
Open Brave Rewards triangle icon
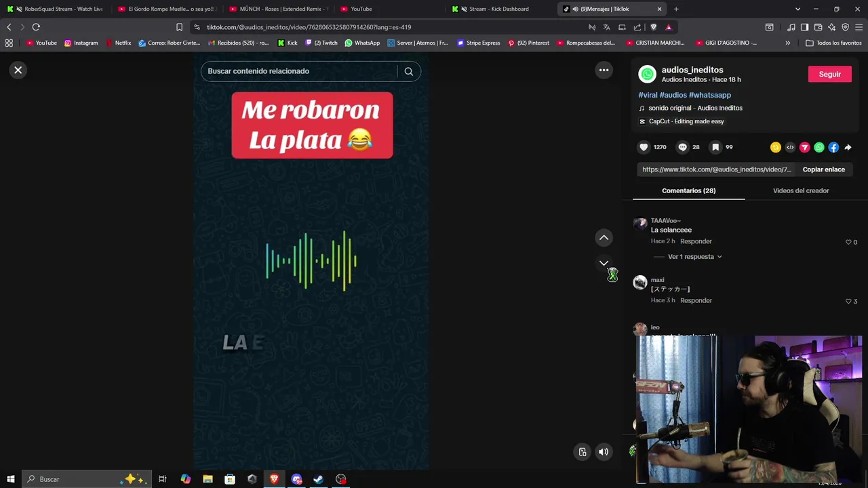point(669,27)
